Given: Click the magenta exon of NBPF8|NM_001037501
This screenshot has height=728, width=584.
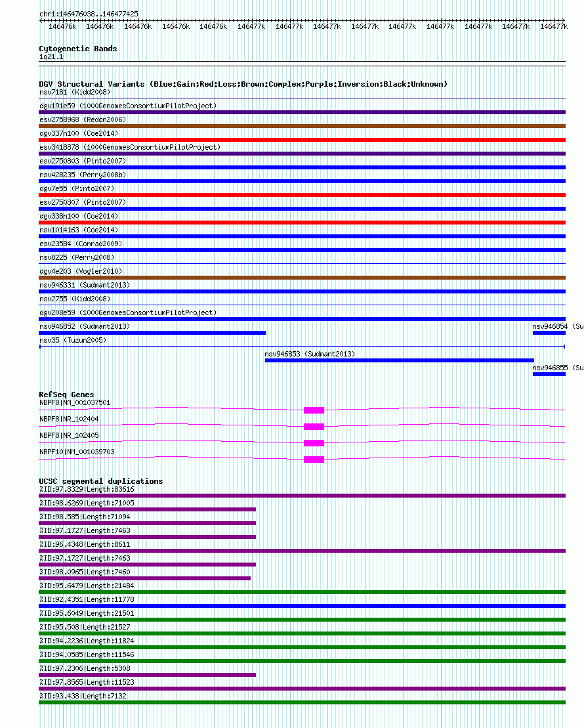Looking at the screenshot, I should coord(314,410).
